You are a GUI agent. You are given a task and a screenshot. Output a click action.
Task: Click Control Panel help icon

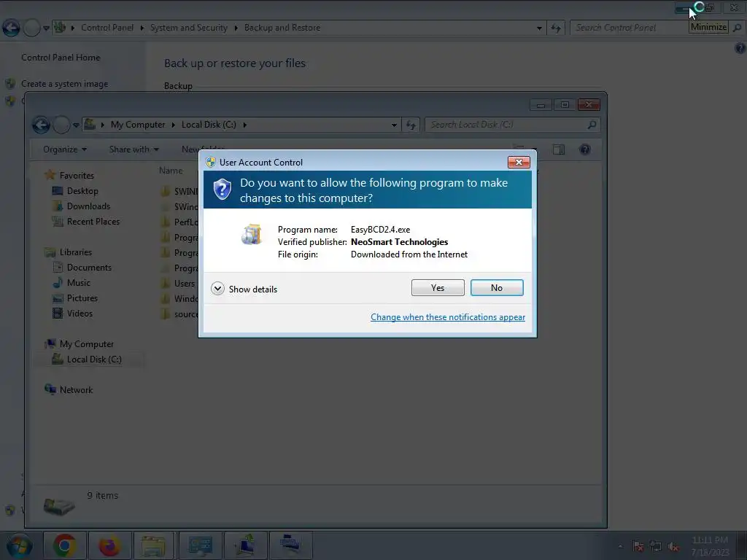point(740,48)
